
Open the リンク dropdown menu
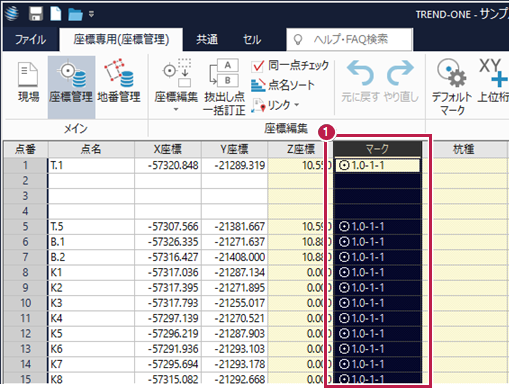[x=275, y=105]
